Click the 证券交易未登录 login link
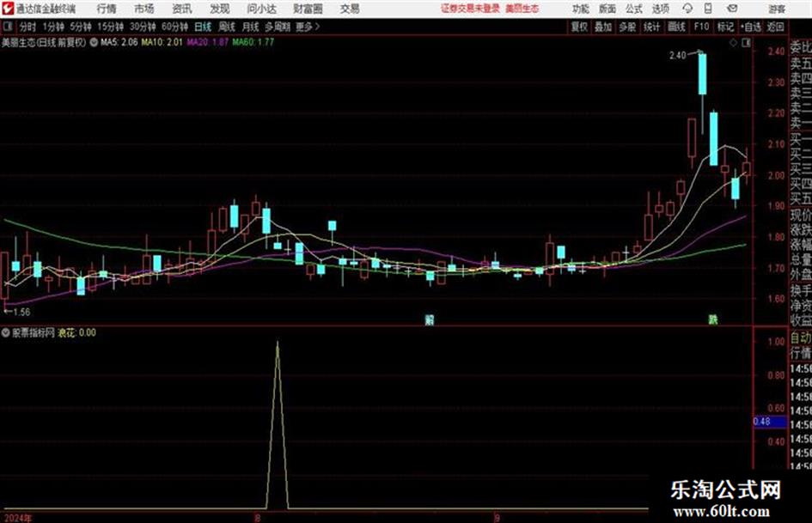 point(470,9)
